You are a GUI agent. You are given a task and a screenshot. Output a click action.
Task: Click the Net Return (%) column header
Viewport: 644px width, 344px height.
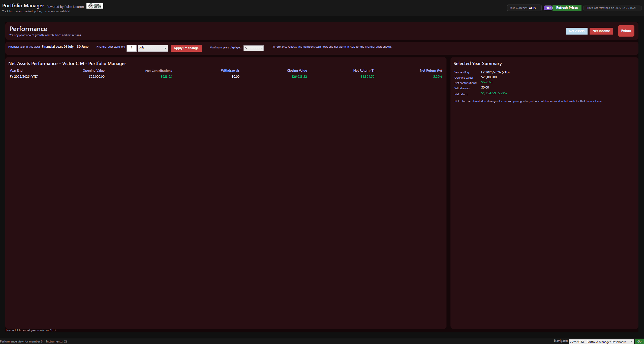pos(431,71)
